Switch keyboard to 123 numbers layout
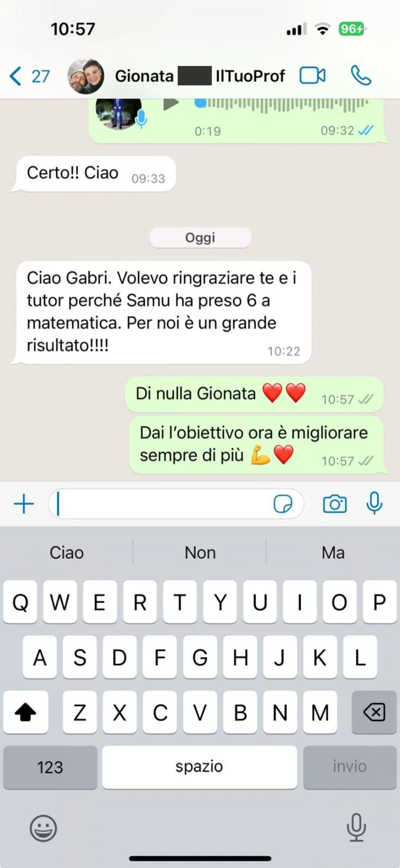 coord(50,767)
